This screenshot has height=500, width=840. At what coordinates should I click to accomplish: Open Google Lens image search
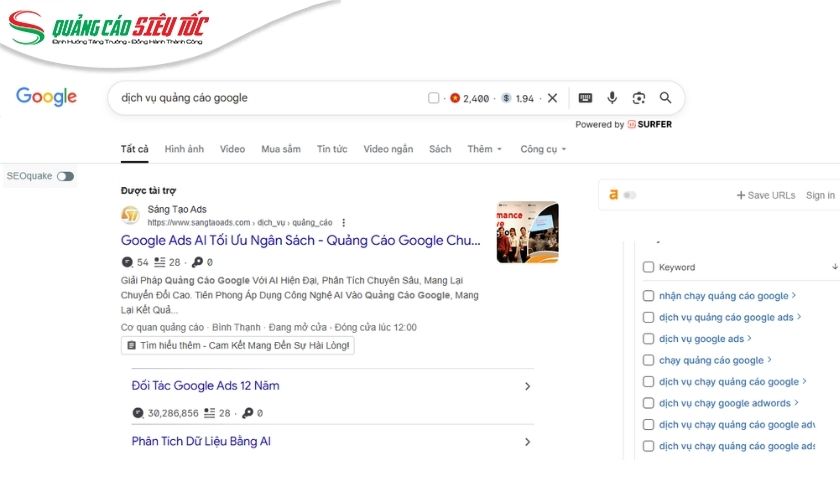click(x=639, y=98)
